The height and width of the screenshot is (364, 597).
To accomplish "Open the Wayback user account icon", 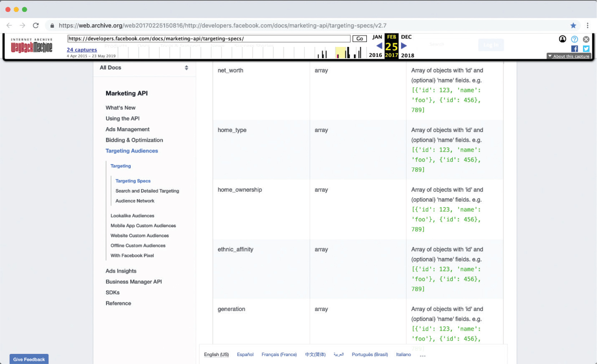I will point(562,39).
